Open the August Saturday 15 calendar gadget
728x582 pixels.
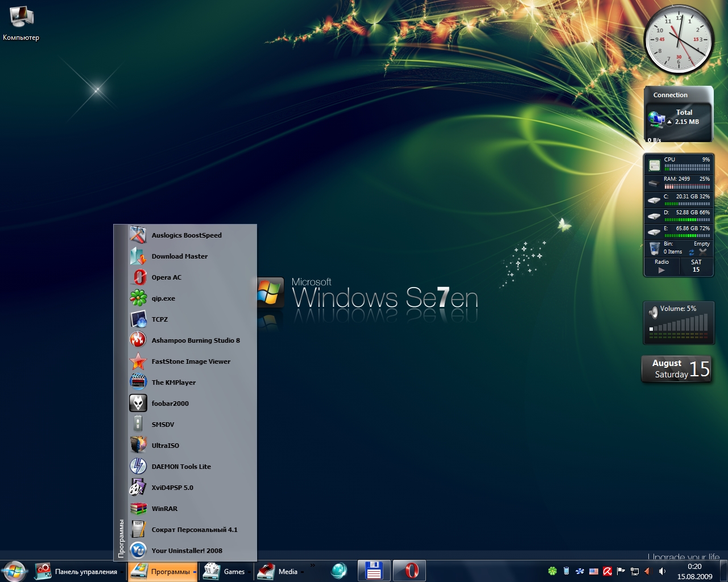677,369
